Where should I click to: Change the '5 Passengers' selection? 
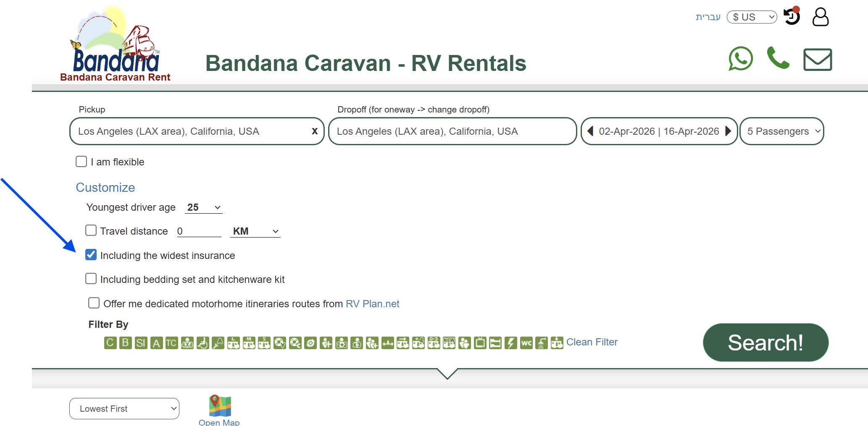pos(781,131)
